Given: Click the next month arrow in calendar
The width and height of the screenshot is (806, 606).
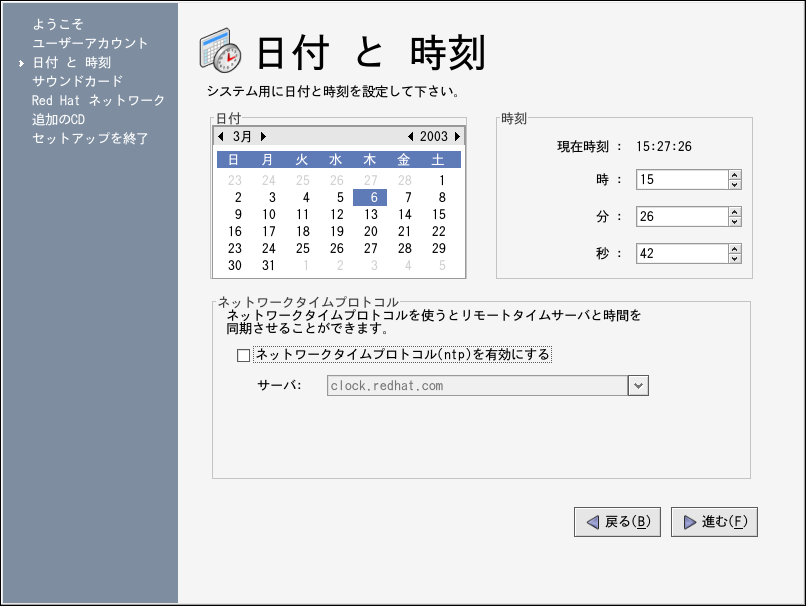Looking at the screenshot, I should click(x=263, y=136).
